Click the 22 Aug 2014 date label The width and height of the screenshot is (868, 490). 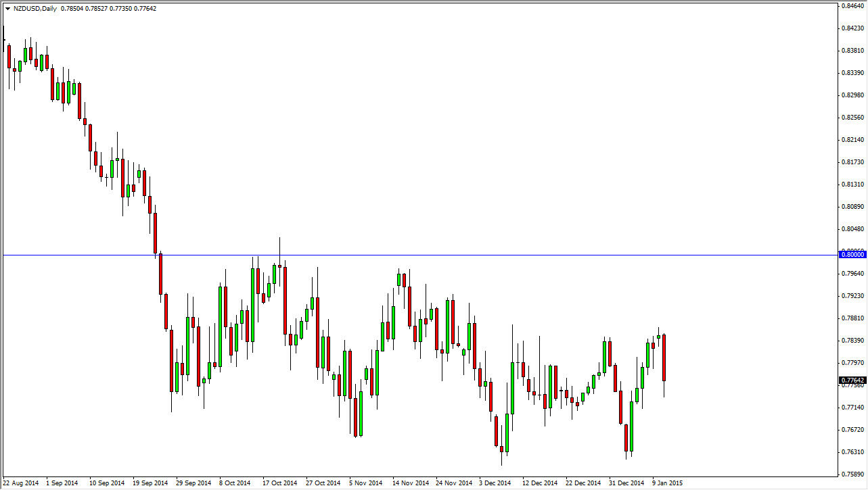click(22, 483)
